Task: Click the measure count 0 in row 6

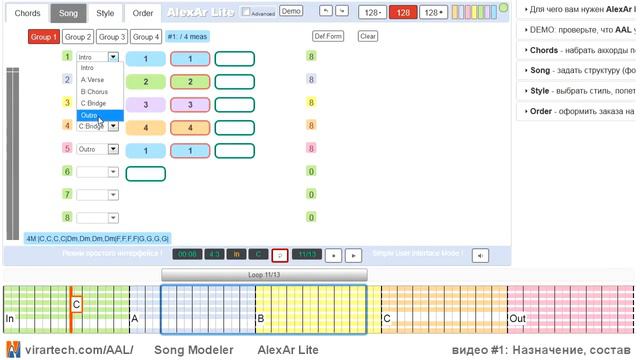Action: click(311, 171)
